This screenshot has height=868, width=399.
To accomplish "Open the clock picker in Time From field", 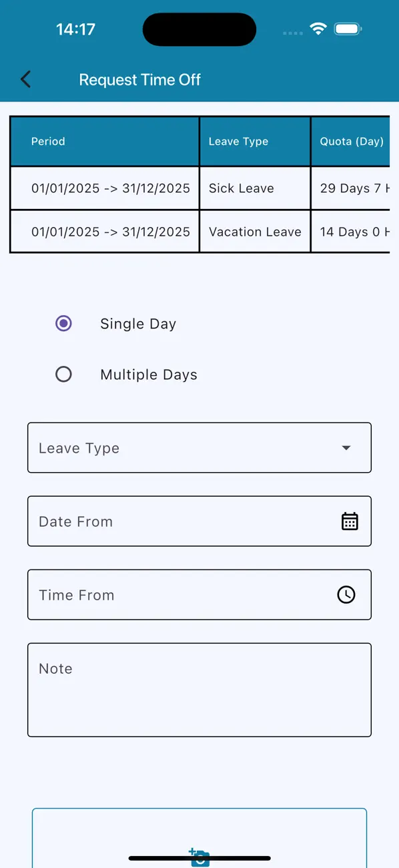I will [346, 595].
